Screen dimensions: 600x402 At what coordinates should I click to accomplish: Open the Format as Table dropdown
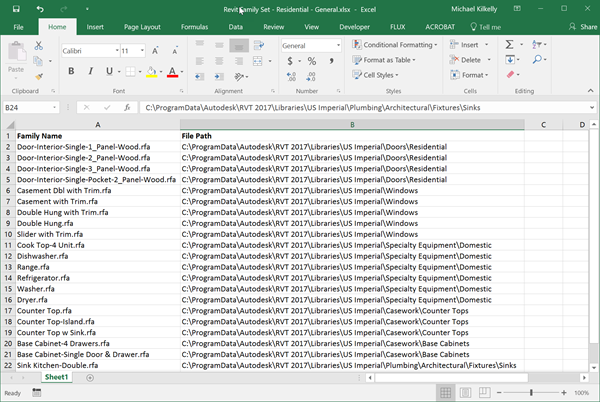click(x=384, y=60)
